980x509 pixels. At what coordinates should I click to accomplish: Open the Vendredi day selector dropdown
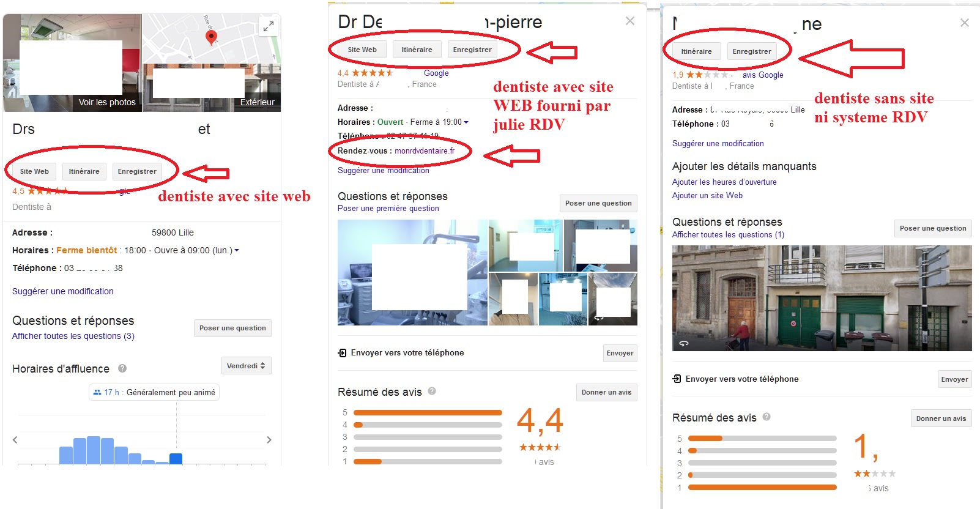[x=246, y=366]
